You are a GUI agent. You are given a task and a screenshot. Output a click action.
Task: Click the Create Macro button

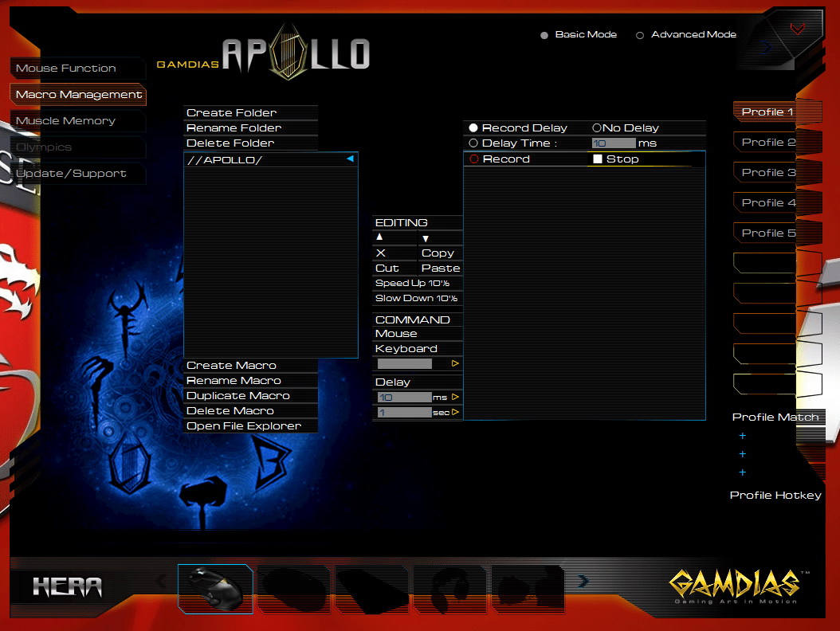(231, 366)
